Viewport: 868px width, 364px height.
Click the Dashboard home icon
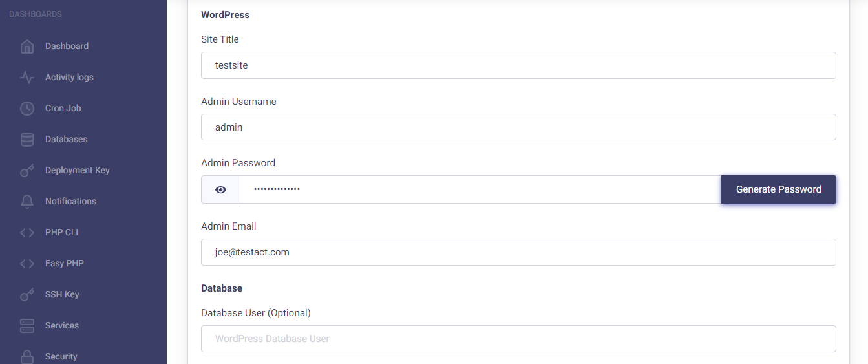[x=27, y=47]
